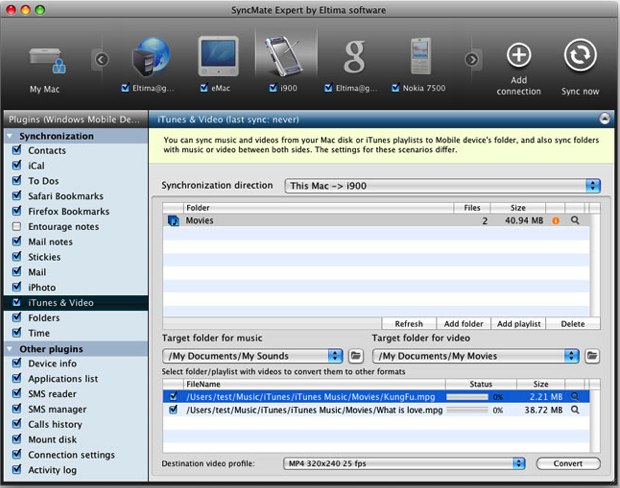
Task: Open the Activity log plugin
Action: pos(76,470)
